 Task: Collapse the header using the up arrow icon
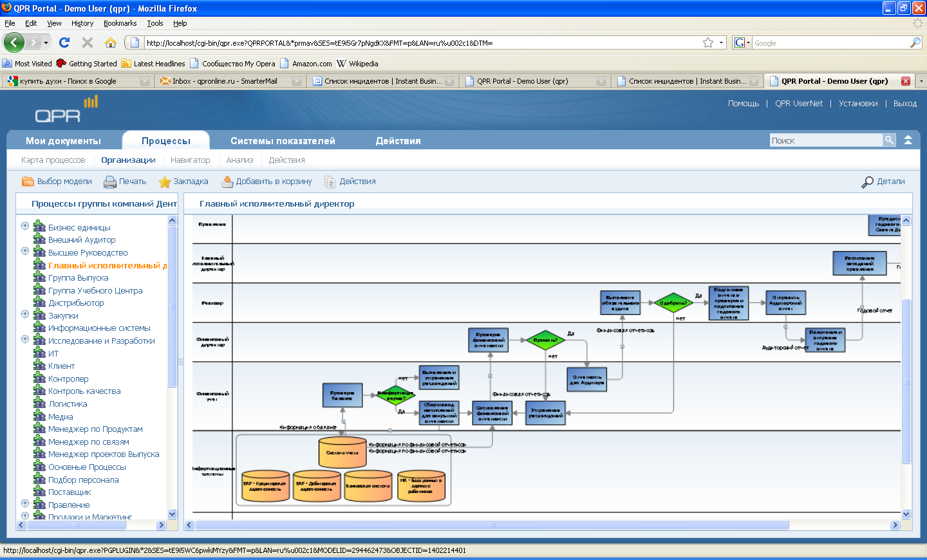[x=908, y=140]
